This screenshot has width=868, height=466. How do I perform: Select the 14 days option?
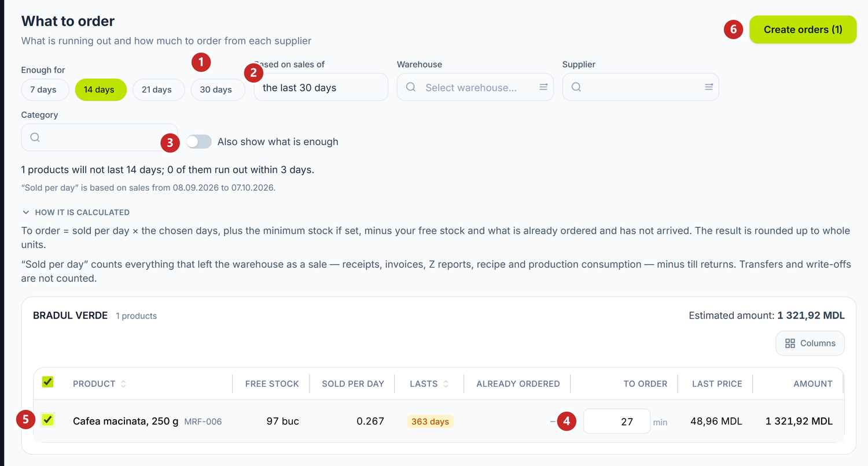pyautogui.click(x=101, y=90)
